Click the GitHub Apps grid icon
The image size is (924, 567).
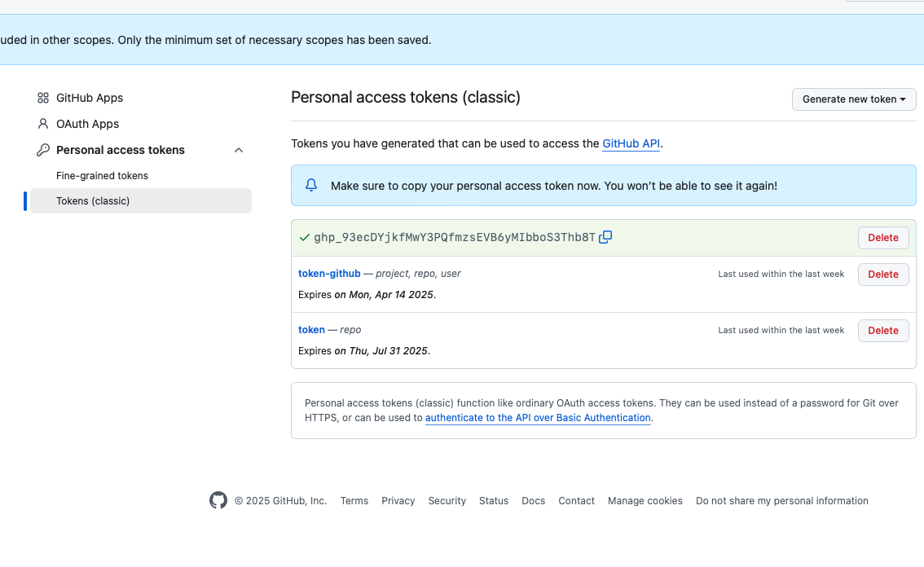pyautogui.click(x=43, y=98)
